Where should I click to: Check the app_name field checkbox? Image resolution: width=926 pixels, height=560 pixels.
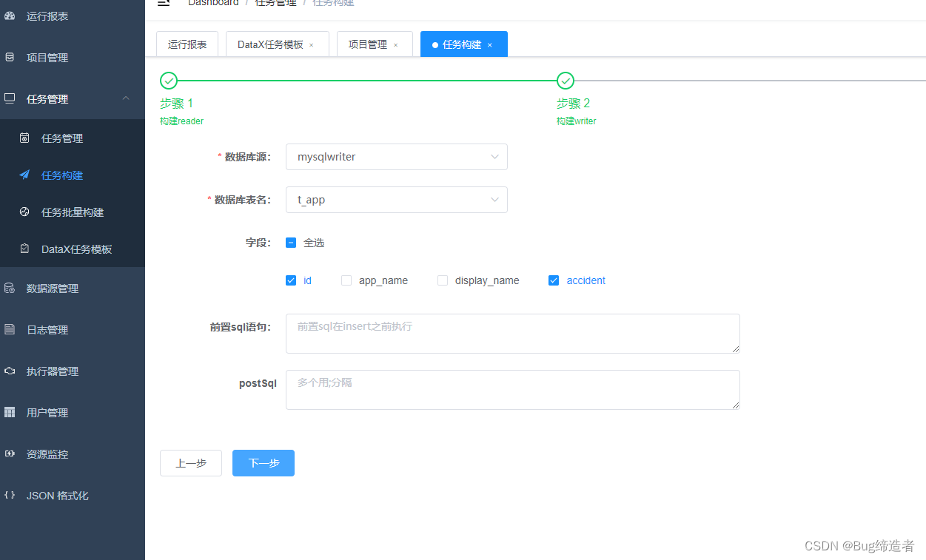[346, 280]
